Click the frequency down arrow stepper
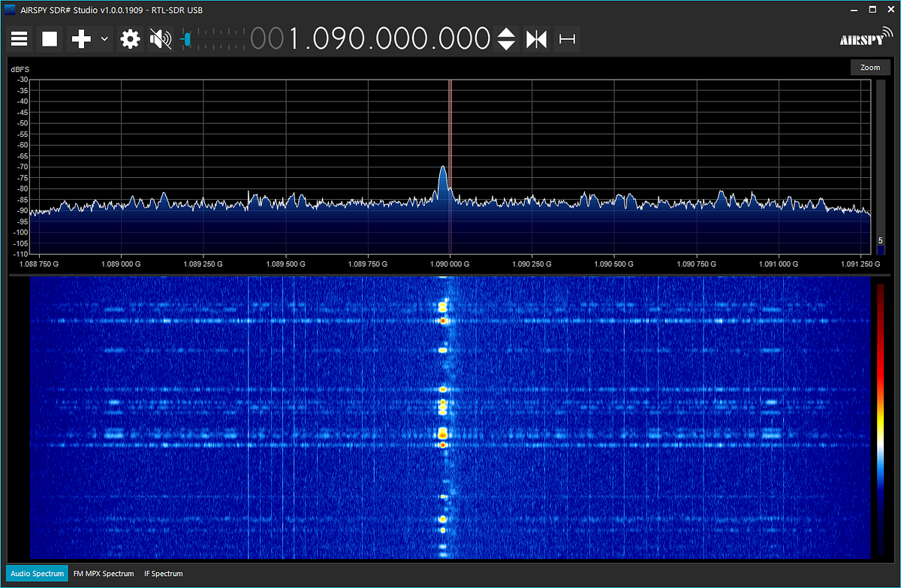Image resolution: width=901 pixels, height=588 pixels. click(x=508, y=44)
